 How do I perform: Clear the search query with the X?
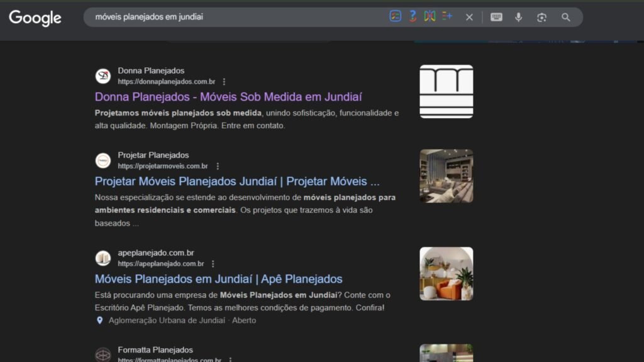[x=469, y=17]
